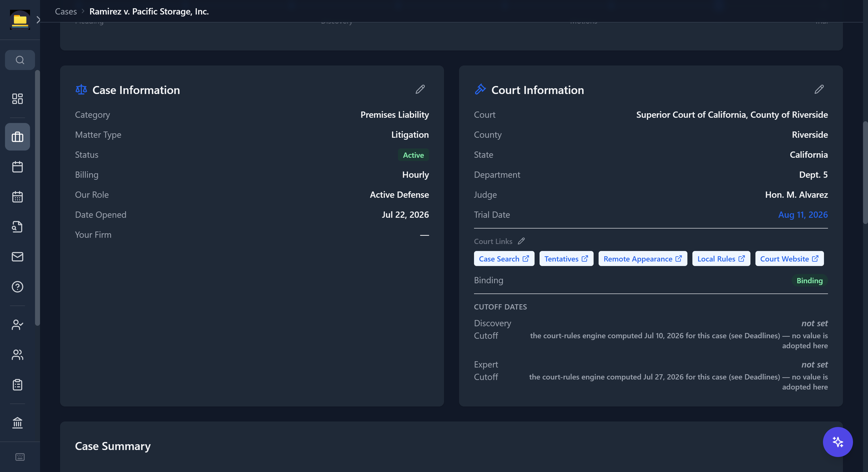Click the California state value

(x=809, y=155)
